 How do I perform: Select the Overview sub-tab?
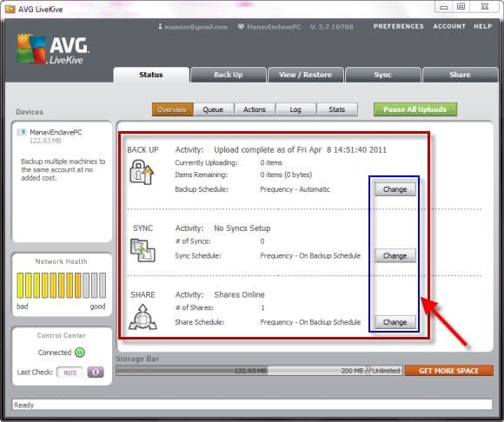(172, 109)
